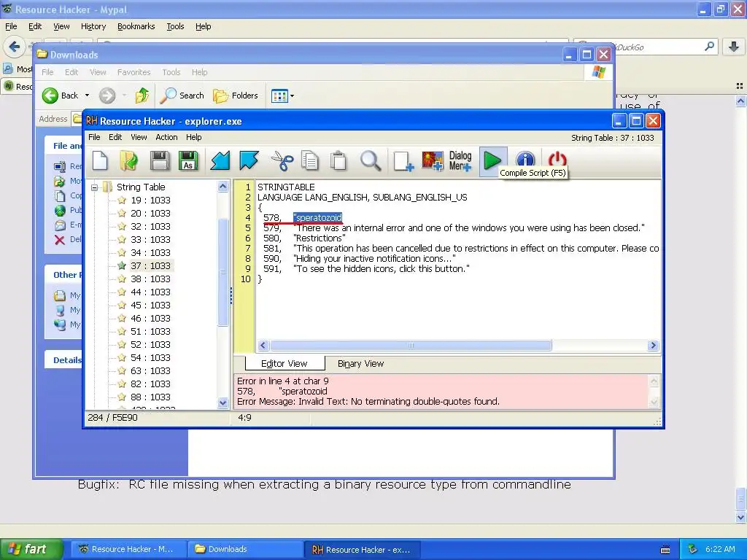The height and width of the screenshot is (560, 747).
Task: Click the editor horizontal scrollbar right arrow
Action: click(x=653, y=345)
